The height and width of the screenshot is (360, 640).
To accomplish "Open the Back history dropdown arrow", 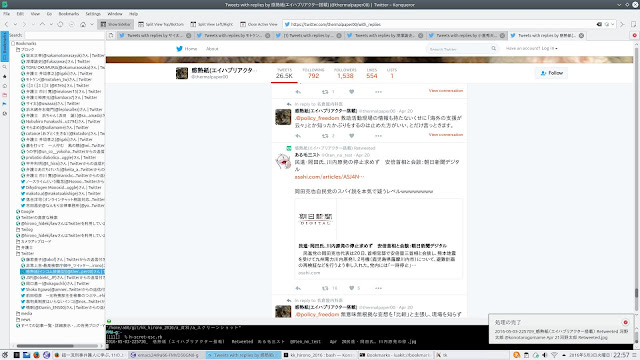I will [x=15, y=24].
